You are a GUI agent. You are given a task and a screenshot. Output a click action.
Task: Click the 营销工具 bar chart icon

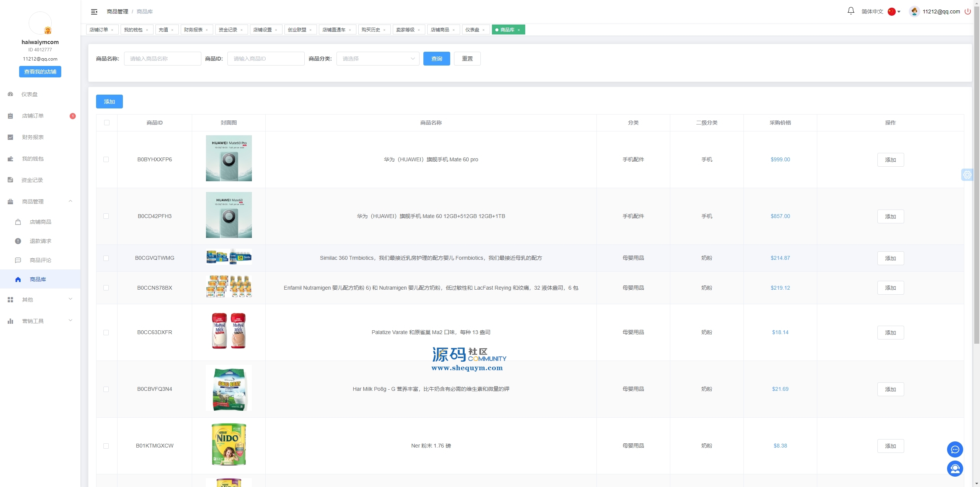[x=10, y=321]
